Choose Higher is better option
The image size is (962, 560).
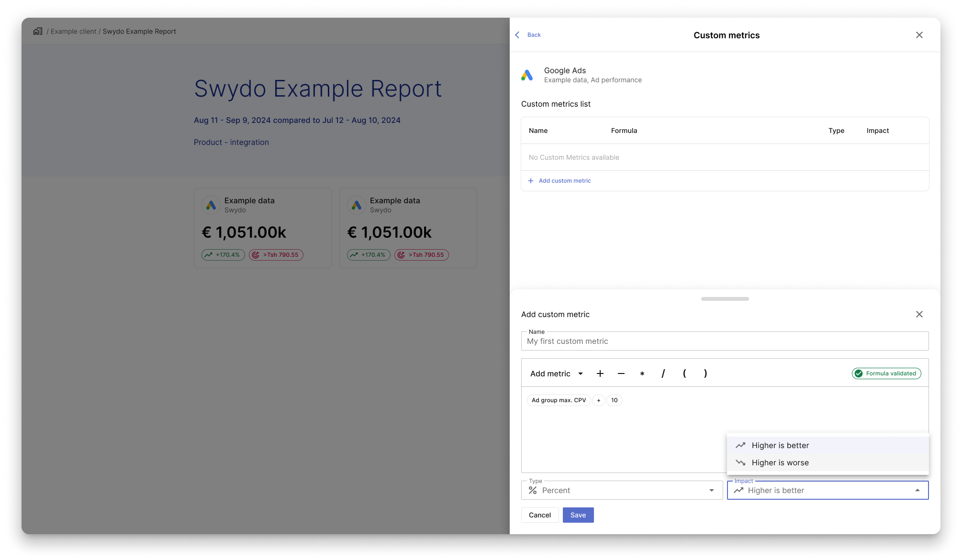coord(828,445)
